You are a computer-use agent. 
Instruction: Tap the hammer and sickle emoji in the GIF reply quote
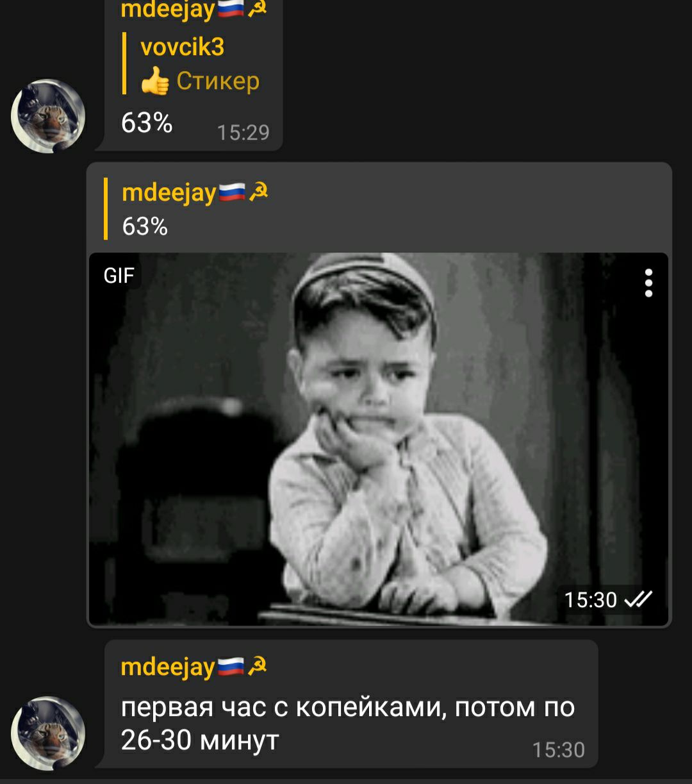pos(258,192)
